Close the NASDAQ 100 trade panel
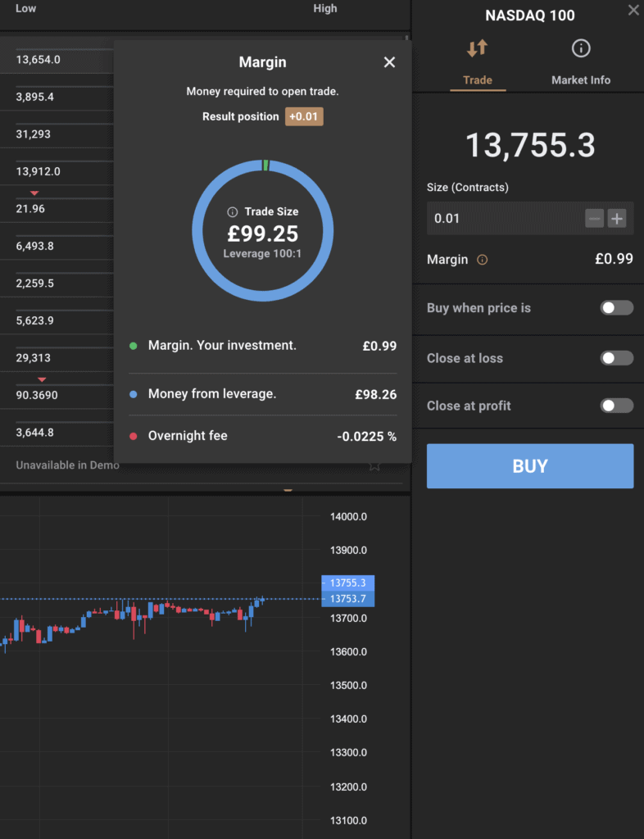 pos(633,10)
